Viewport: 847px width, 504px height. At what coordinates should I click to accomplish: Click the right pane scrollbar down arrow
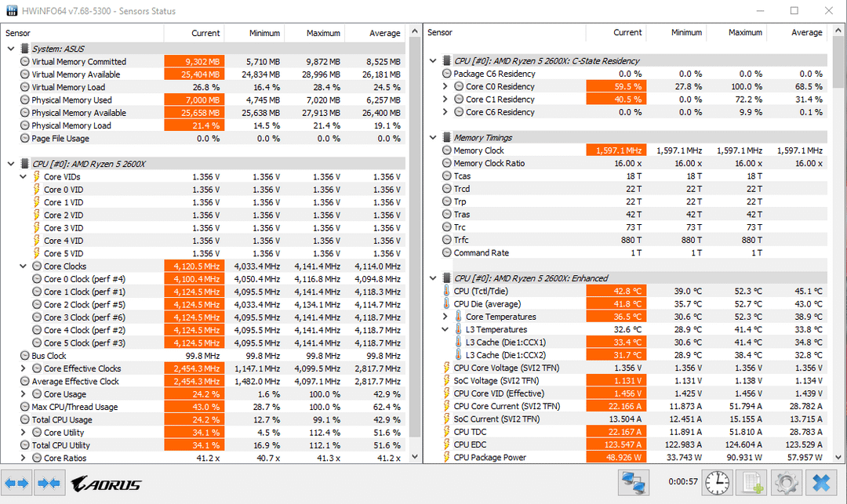point(838,456)
